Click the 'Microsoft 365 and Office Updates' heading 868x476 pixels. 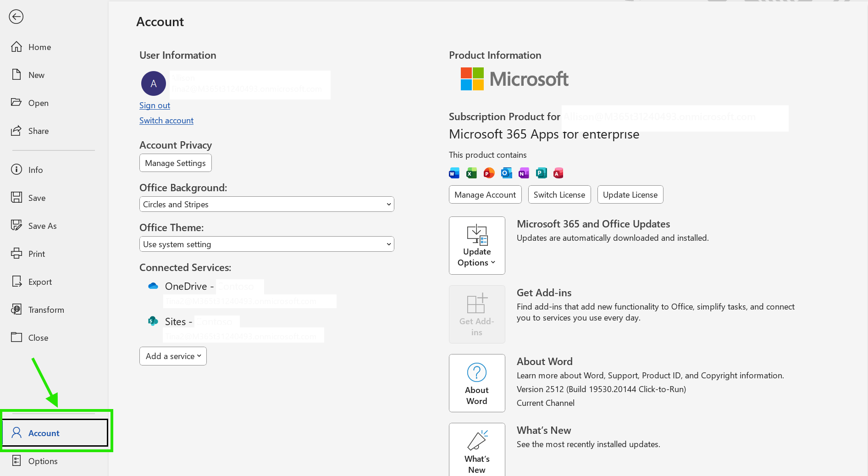pos(593,224)
